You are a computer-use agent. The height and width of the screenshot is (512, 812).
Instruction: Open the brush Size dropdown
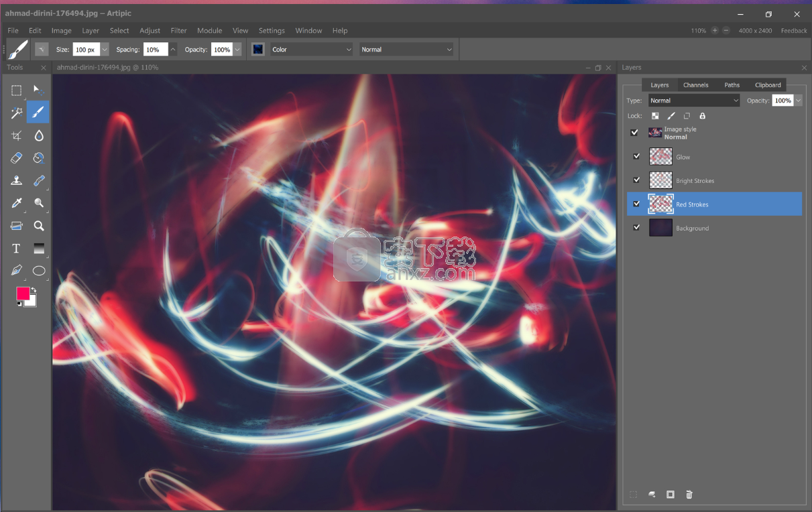click(105, 50)
